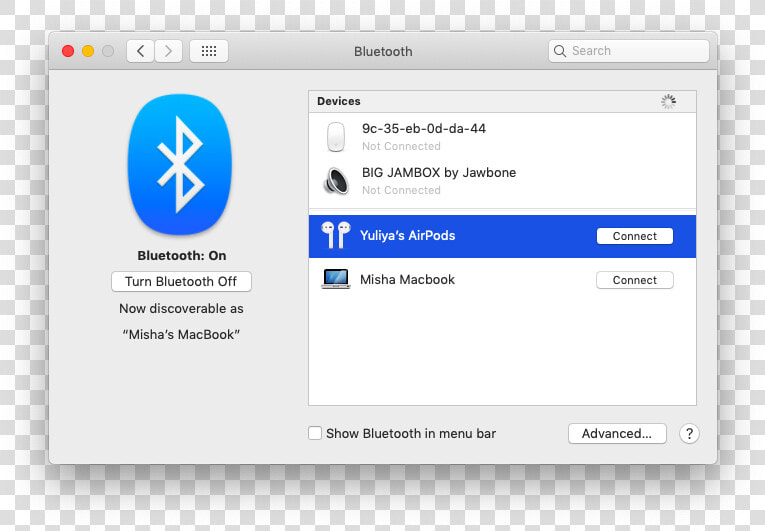Click the large Bluetooth logo
765x531 pixels.
coord(180,164)
